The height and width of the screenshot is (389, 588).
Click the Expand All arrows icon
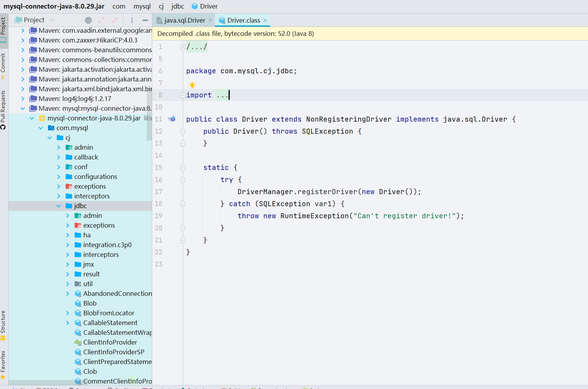(102, 20)
